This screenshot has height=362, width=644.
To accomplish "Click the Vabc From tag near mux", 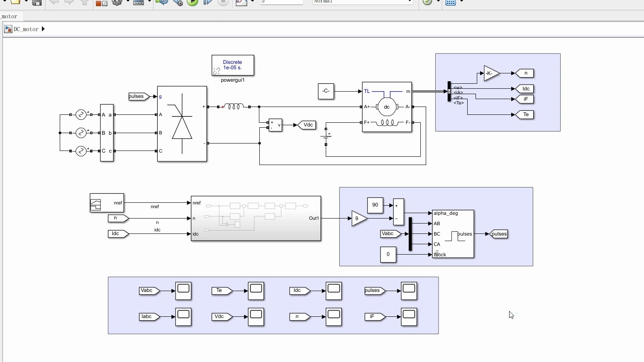I will click(x=390, y=234).
